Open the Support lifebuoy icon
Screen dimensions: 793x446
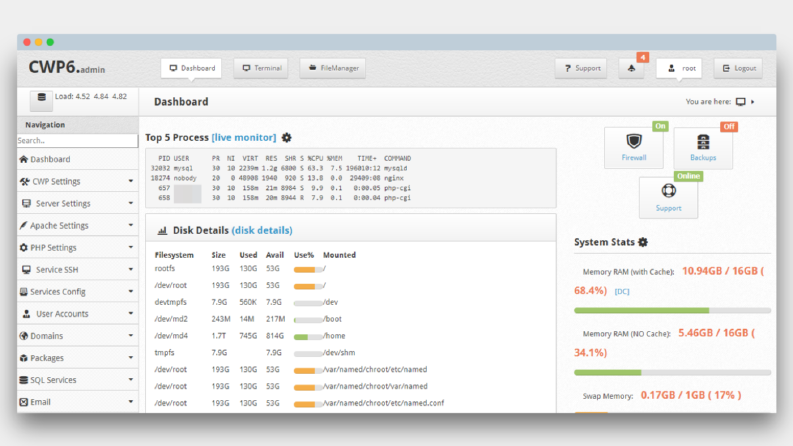(x=669, y=191)
